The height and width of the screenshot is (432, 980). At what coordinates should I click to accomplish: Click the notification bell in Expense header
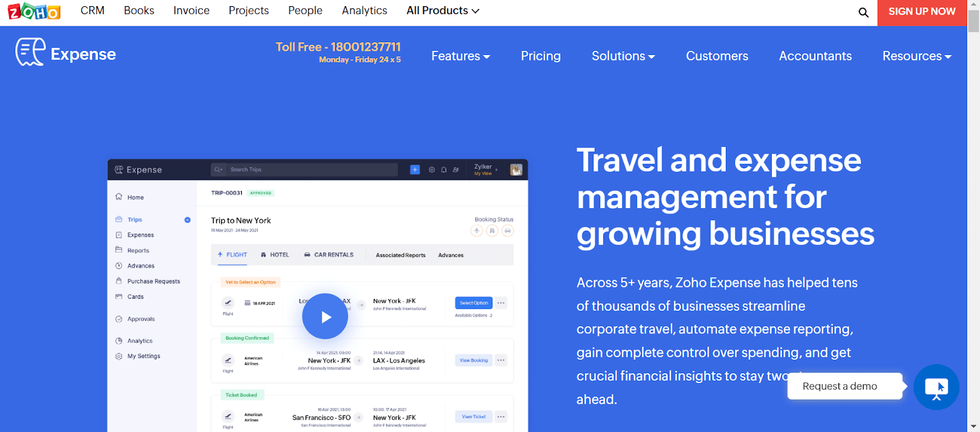[x=443, y=169]
